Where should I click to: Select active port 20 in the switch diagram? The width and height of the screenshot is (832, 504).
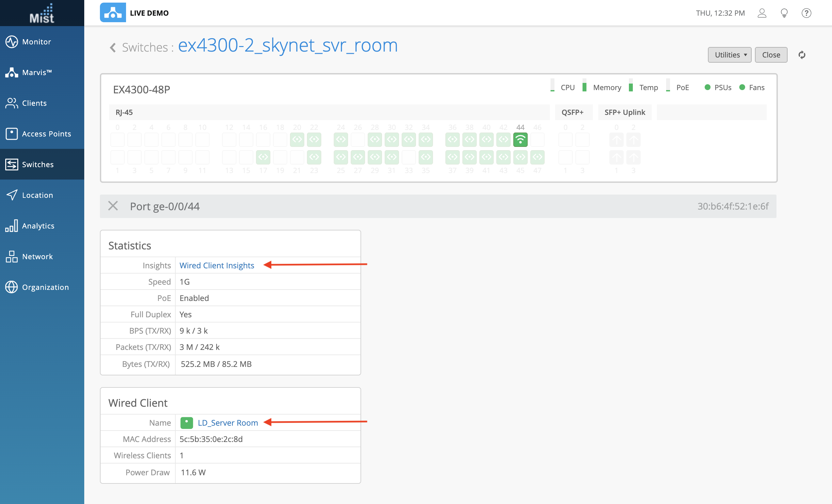point(297,140)
